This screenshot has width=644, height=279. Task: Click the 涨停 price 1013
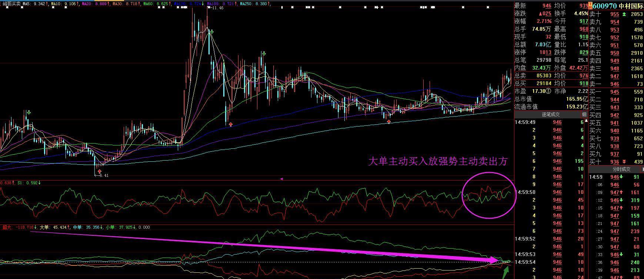pos(545,52)
